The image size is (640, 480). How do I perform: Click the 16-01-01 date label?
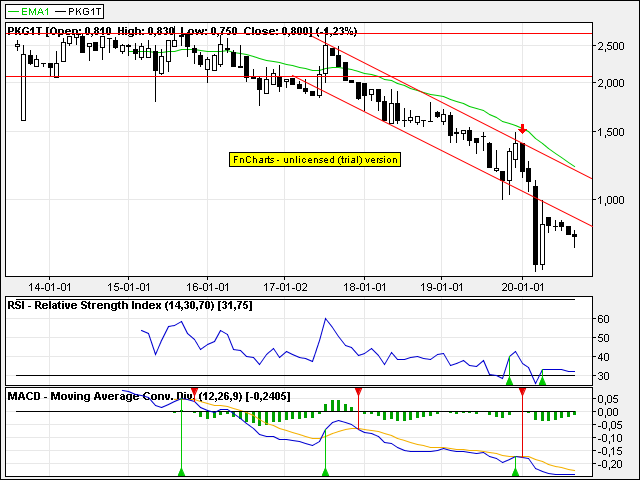pos(208,287)
